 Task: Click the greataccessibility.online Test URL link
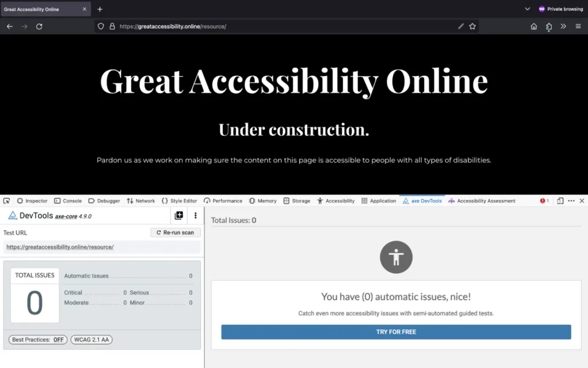(x=60, y=247)
